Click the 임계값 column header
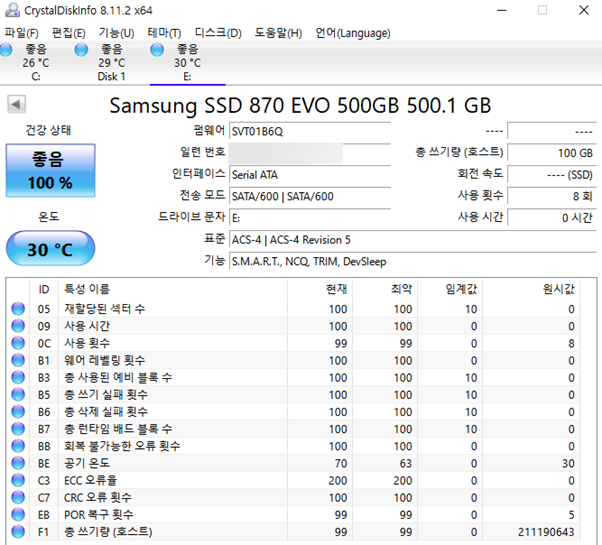The image size is (602, 545). (450, 289)
